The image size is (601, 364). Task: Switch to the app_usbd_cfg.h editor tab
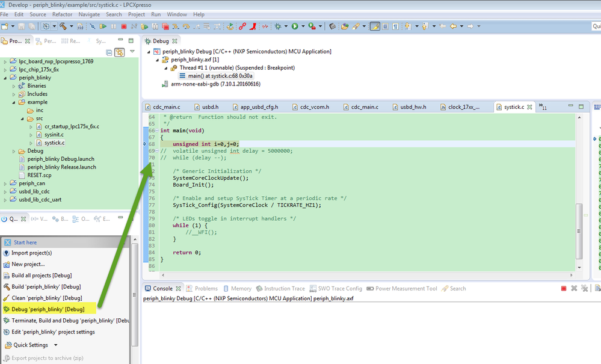(255, 107)
